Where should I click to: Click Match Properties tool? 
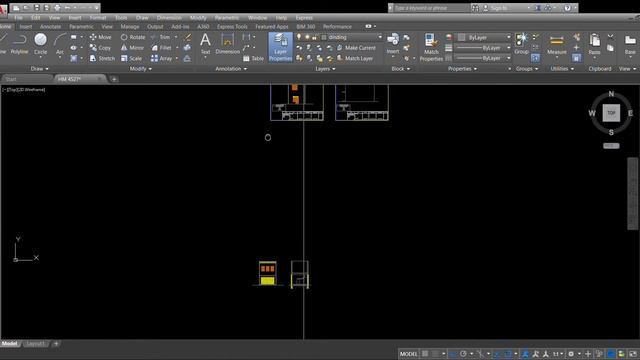431,47
